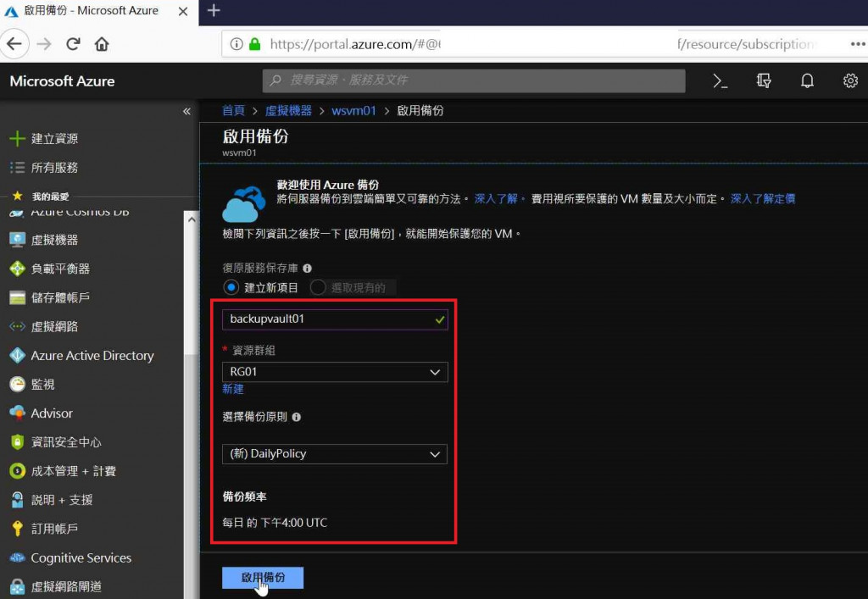Viewport: 868px width, 599px height.
Task: Go to browser home page icon
Action: coord(102,44)
